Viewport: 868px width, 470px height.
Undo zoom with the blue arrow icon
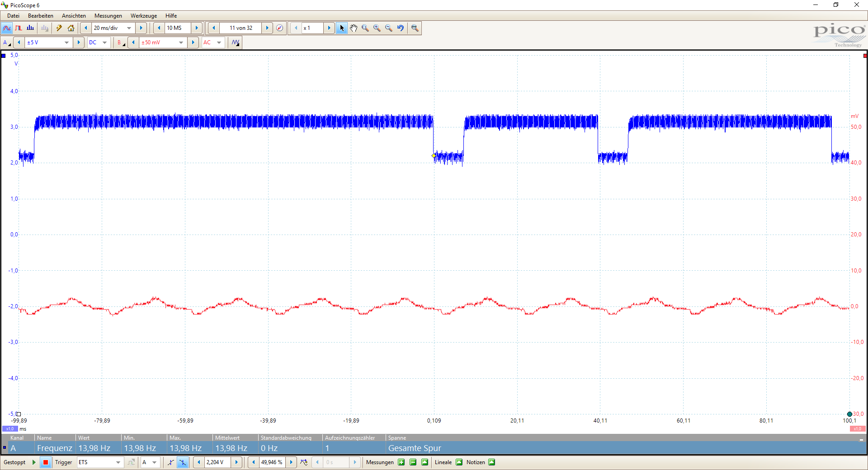click(x=401, y=28)
